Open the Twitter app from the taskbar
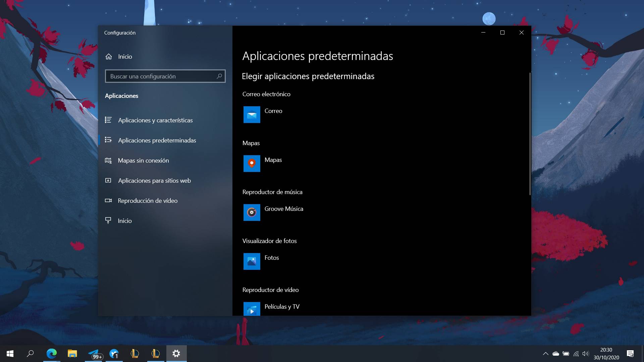Viewport: 644px width, 362px height. click(x=114, y=353)
